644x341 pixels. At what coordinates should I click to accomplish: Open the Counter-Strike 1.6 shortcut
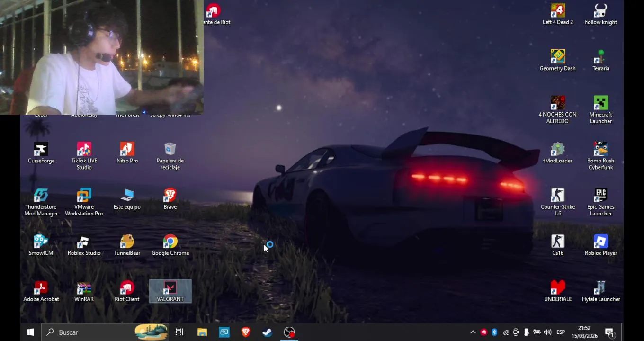(558, 202)
